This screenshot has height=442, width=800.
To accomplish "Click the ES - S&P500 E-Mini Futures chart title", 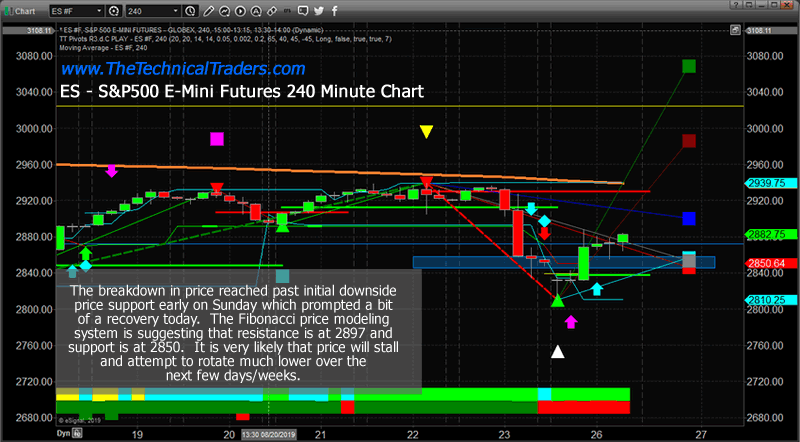I will pyautogui.click(x=242, y=91).
